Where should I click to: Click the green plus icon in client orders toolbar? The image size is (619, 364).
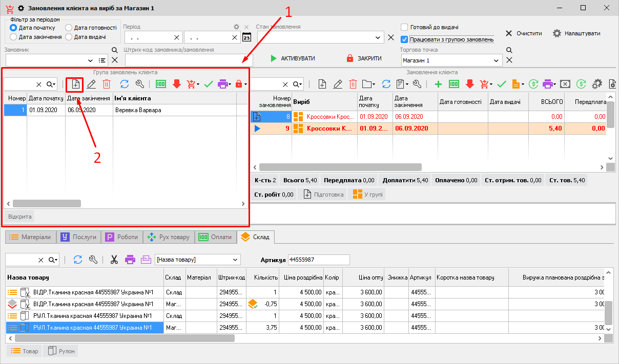pyautogui.click(x=438, y=84)
